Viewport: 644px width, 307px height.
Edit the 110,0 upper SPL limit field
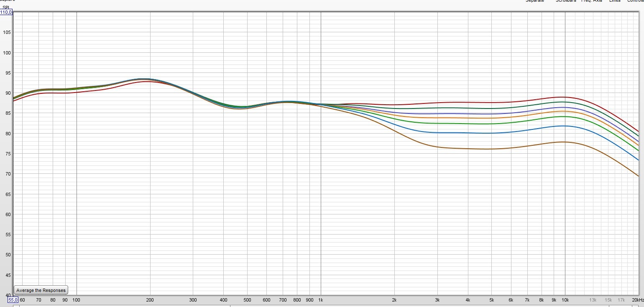point(6,13)
